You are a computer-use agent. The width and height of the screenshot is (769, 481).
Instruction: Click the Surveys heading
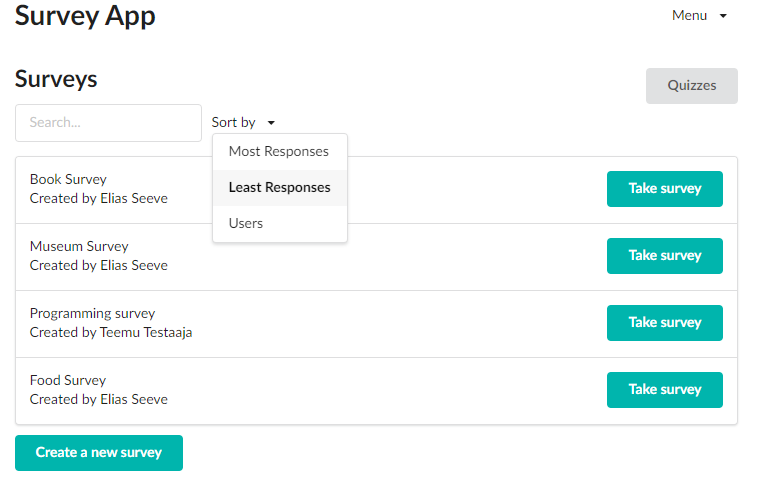[x=56, y=79]
